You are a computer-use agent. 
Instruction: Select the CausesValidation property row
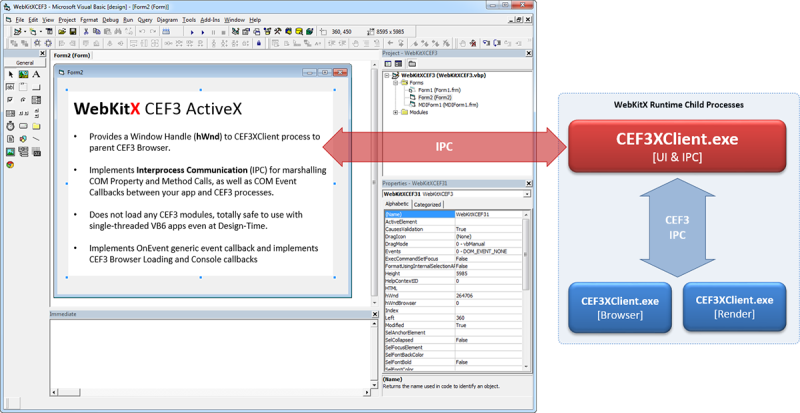453,229
